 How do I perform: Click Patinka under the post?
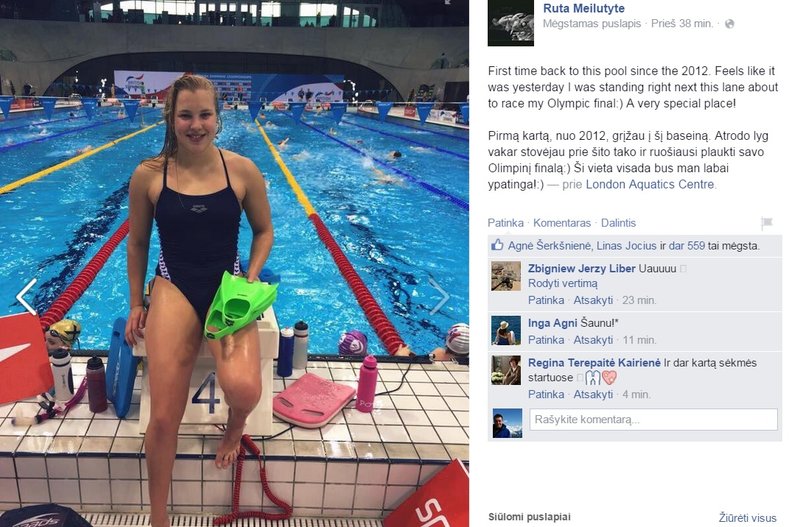pyautogui.click(x=505, y=223)
